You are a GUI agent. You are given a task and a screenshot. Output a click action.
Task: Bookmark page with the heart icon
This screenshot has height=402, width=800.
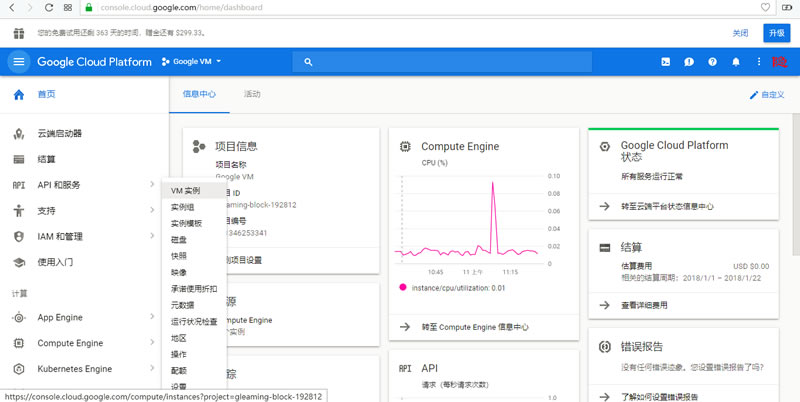point(765,7)
